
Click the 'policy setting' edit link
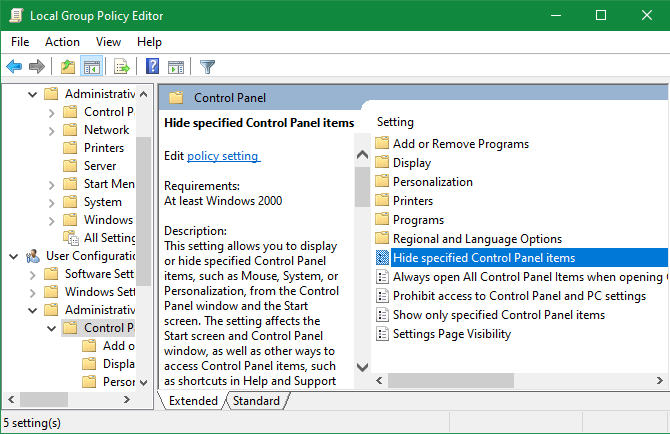(x=223, y=156)
